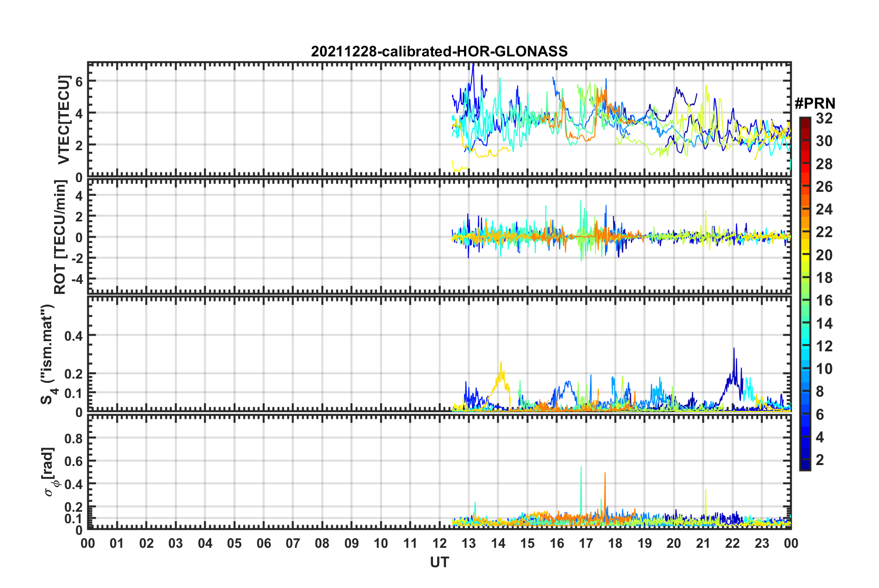Click the VTEC panel y-tick label 6
Viewport: 879px width, 588px height.
click(x=79, y=81)
